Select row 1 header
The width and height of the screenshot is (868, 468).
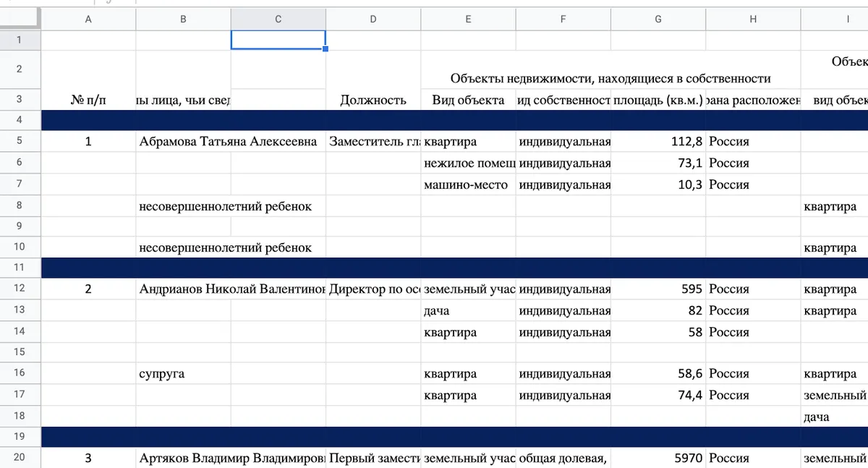(20, 40)
